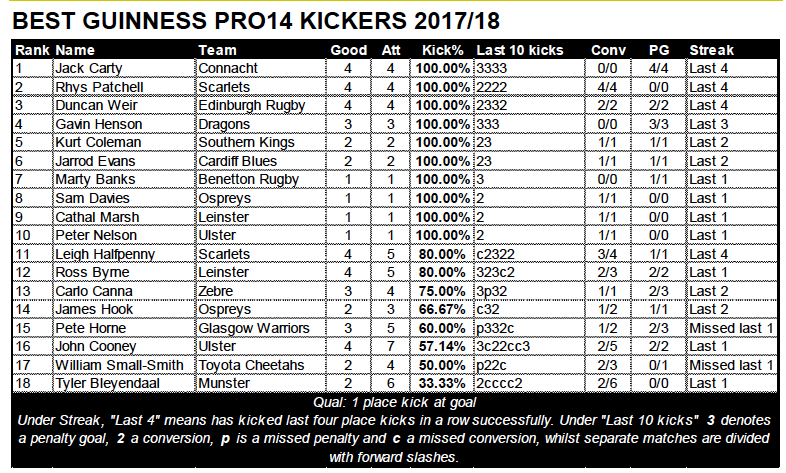Select Rhys Patchell in the Name column

(x=124, y=87)
